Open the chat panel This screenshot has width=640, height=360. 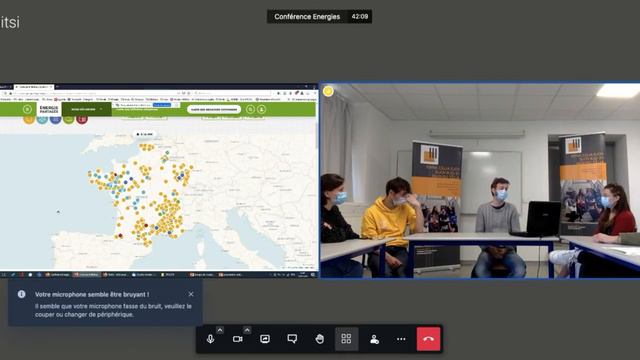(292, 339)
